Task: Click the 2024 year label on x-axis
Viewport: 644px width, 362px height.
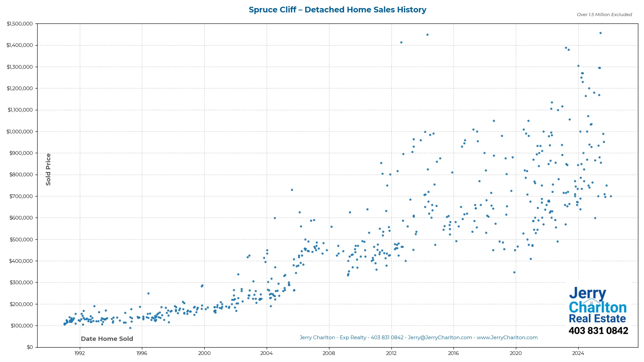Action: tap(578, 353)
